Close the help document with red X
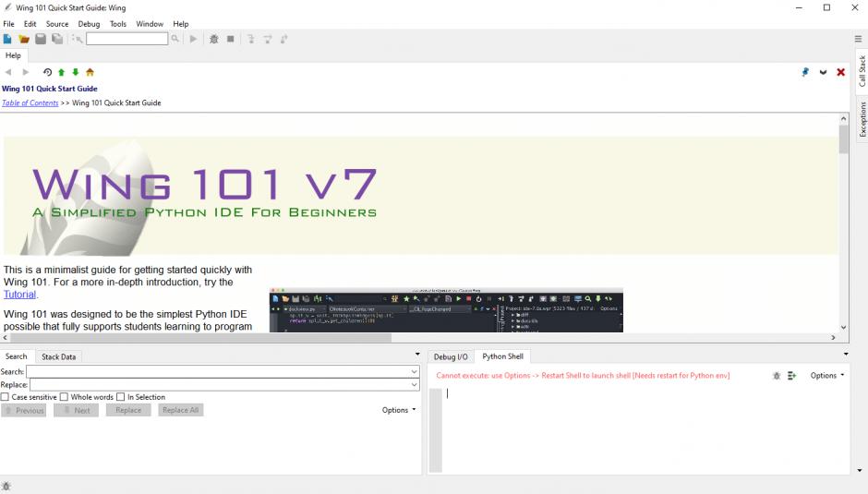 841,72
